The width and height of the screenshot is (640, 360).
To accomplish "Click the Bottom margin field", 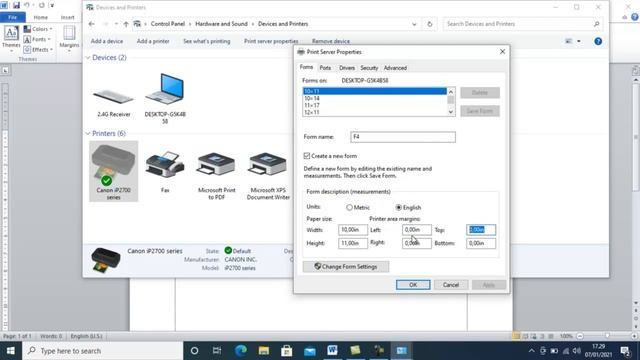I will pyautogui.click(x=481, y=243).
